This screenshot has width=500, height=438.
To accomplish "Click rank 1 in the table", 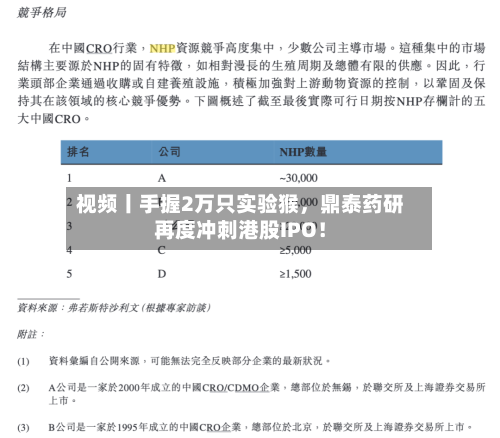I will pos(69,178).
